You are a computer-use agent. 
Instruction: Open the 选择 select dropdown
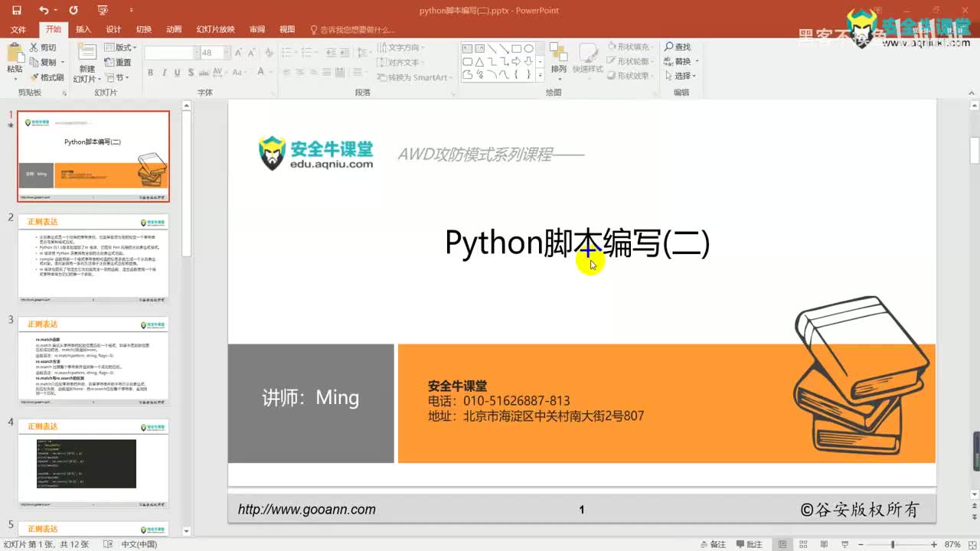pyautogui.click(x=680, y=77)
